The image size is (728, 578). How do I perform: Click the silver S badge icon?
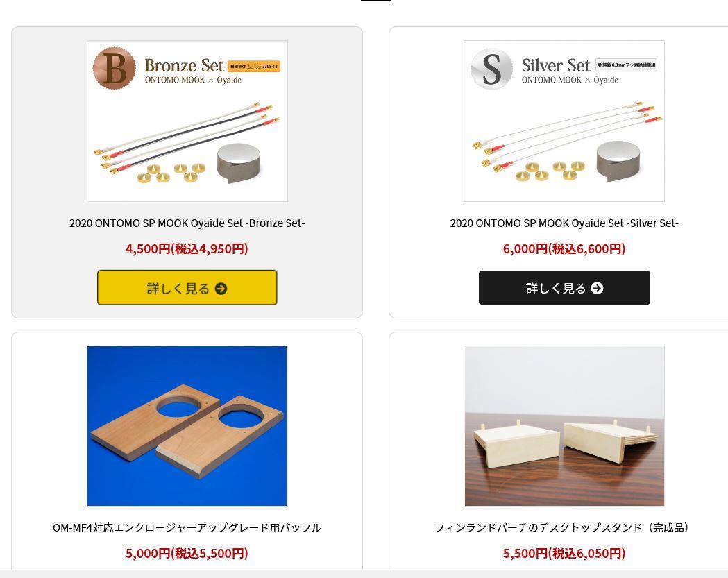[x=491, y=69]
